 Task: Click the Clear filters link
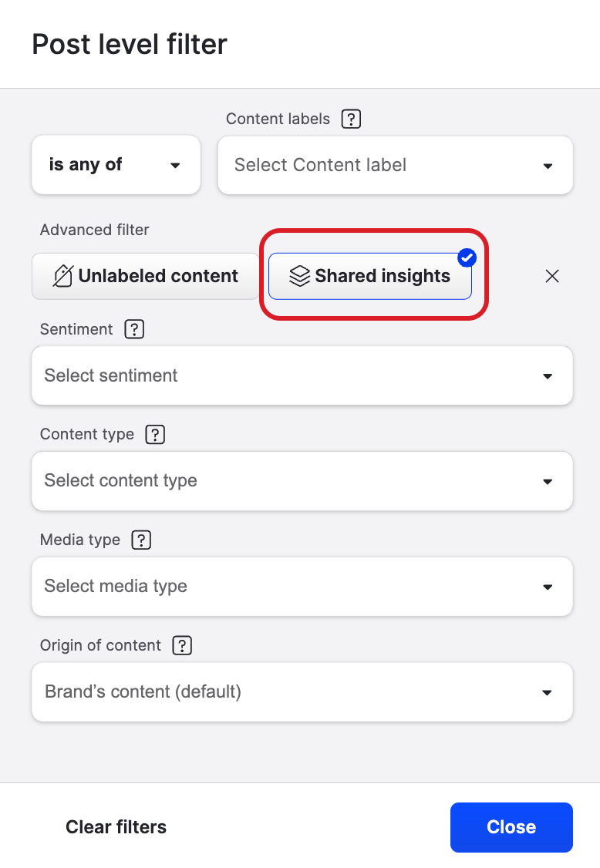point(116,827)
